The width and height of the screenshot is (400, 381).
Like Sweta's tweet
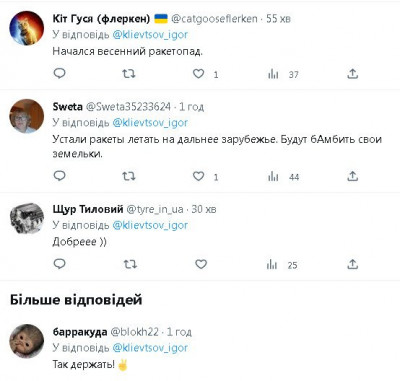pyautogui.click(x=199, y=176)
